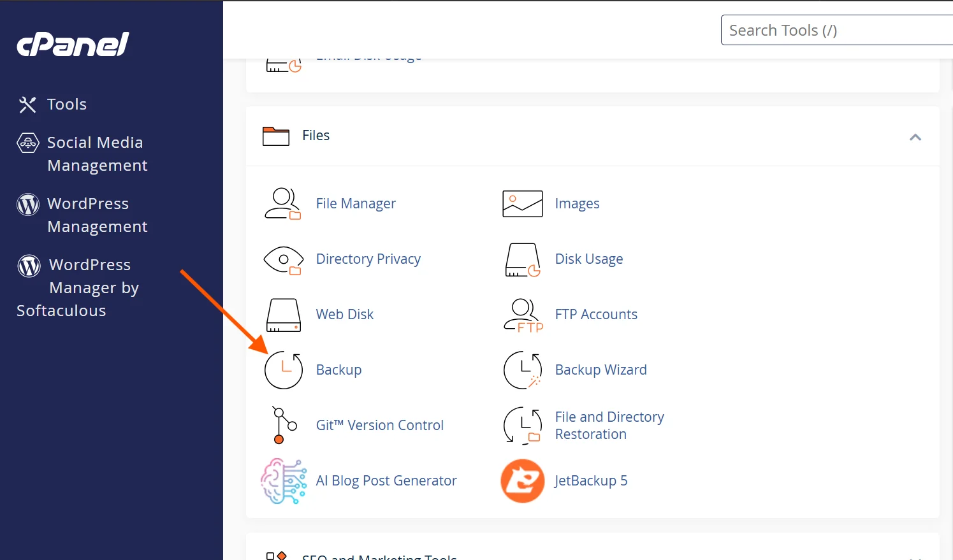Screen dimensions: 953x560
Task: Click the Web Disk icon
Action: pyautogui.click(x=282, y=315)
